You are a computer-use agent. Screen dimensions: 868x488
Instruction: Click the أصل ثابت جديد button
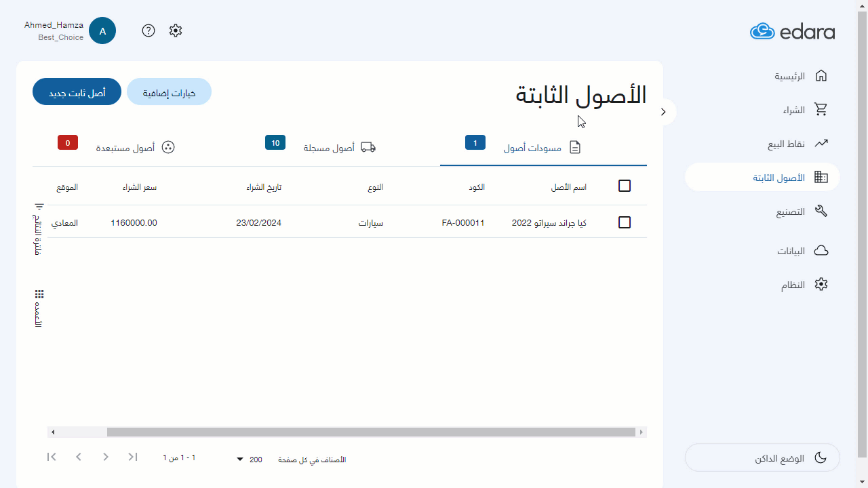[x=77, y=92]
